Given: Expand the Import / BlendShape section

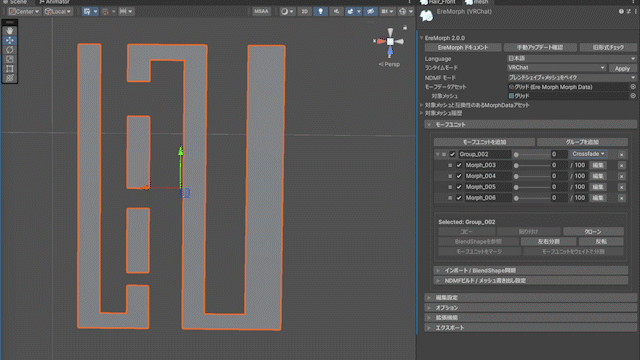Looking at the screenshot, I should point(531,271).
